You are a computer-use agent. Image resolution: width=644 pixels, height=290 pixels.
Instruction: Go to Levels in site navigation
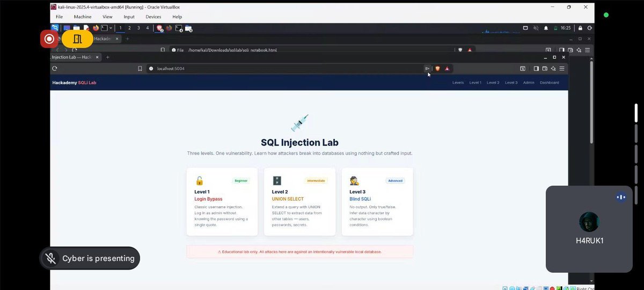pos(458,83)
